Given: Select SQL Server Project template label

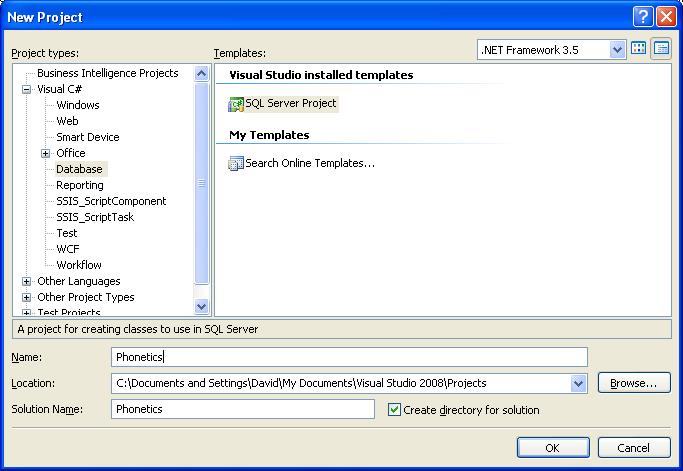Looking at the screenshot, I should coord(291,103).
